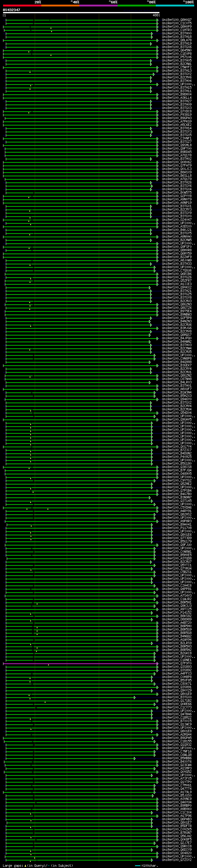Select the UniRef100_Q01JC3 label
Viewport: 197px width, 868px height.
click(177, 169)
